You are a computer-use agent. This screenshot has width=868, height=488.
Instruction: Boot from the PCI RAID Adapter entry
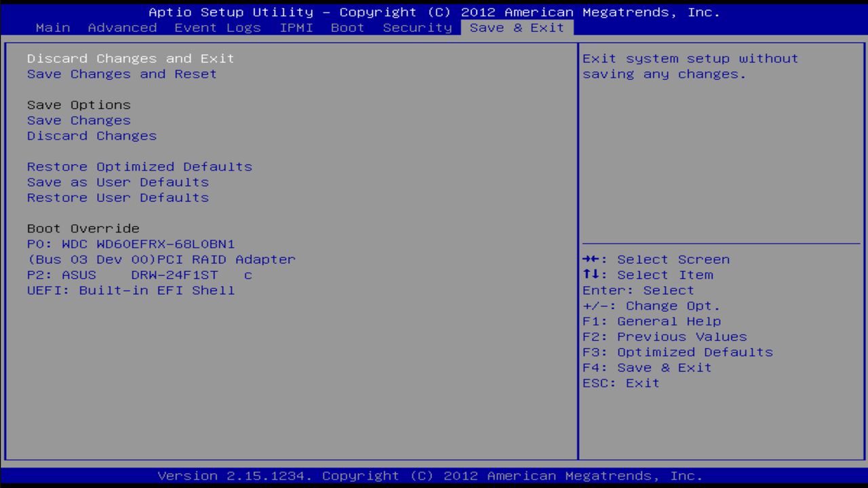point(161,260)
